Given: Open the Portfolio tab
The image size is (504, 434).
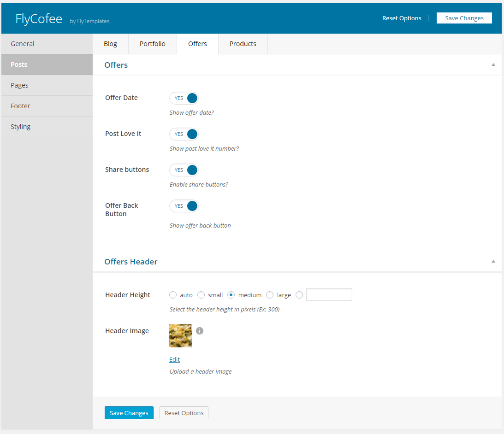Looking at the screenshot, I should click(152, 44).
